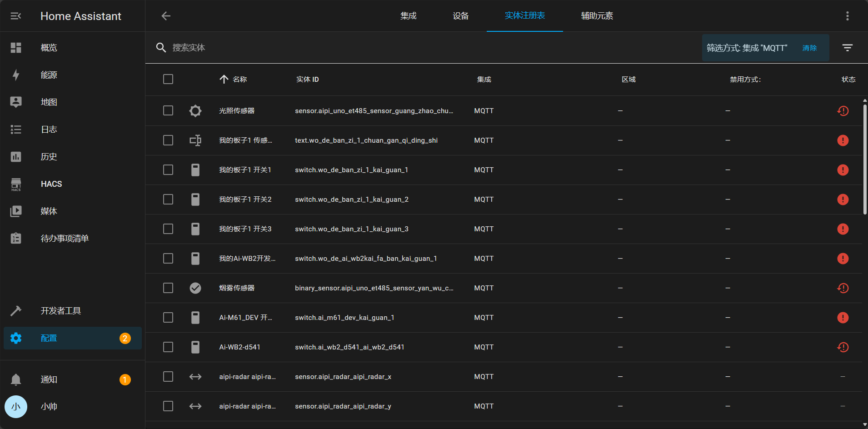Open entity switch.ai_wb2_d541_ai_wb2_d541
Screen dimensions: 868x429
tap(349, 347)
